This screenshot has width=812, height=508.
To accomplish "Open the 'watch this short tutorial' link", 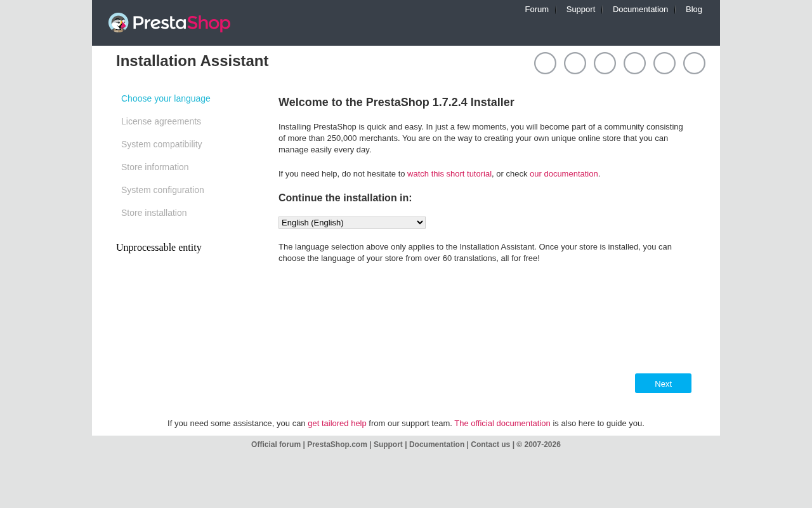I will pyautogui.click(x=449, y=174).
